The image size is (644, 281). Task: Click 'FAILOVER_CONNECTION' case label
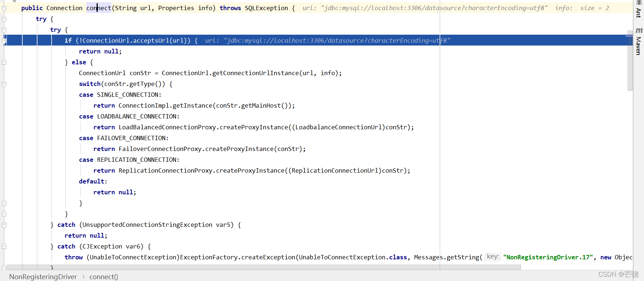point(131,138)
